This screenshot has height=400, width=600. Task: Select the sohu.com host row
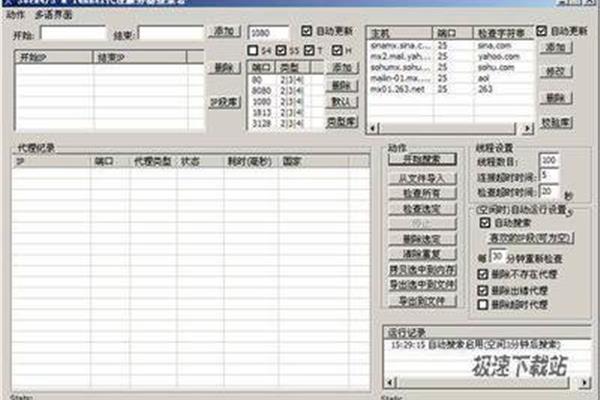point(450,67)
